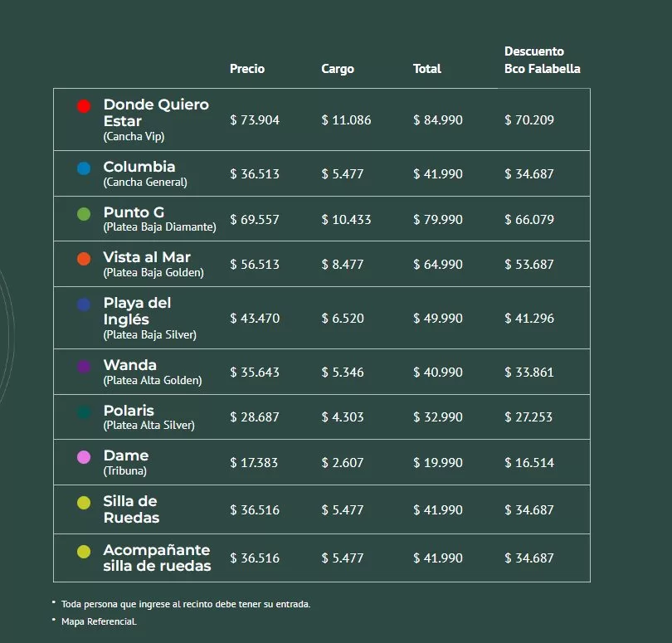Click the Descuento Bco Falabella header

coord(542,60)
